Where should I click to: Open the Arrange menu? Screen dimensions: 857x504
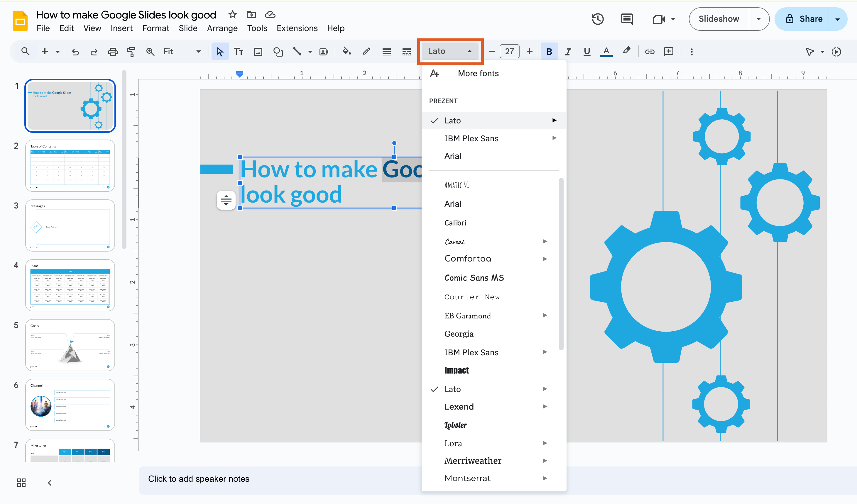click(222, 28)
